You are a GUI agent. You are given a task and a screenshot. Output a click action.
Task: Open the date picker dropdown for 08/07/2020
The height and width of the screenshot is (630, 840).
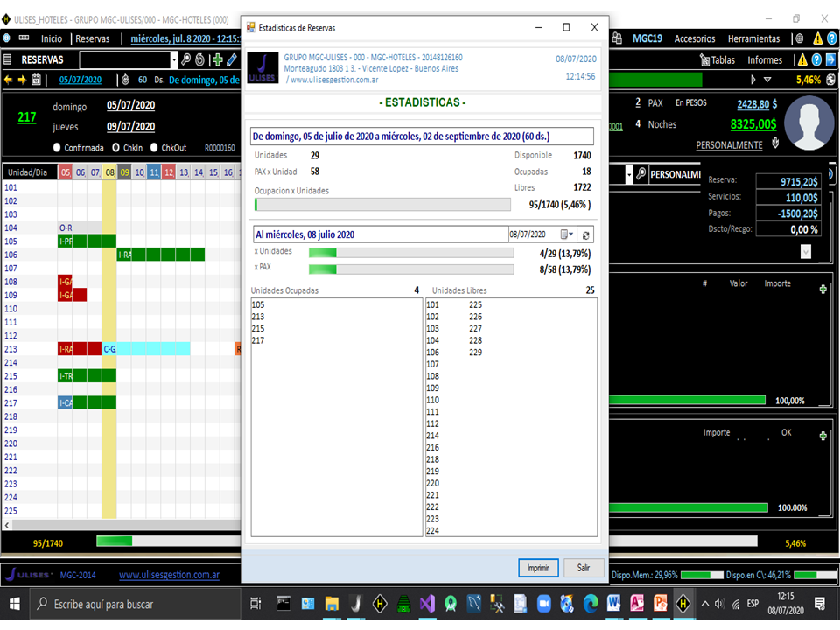(570, 234)
